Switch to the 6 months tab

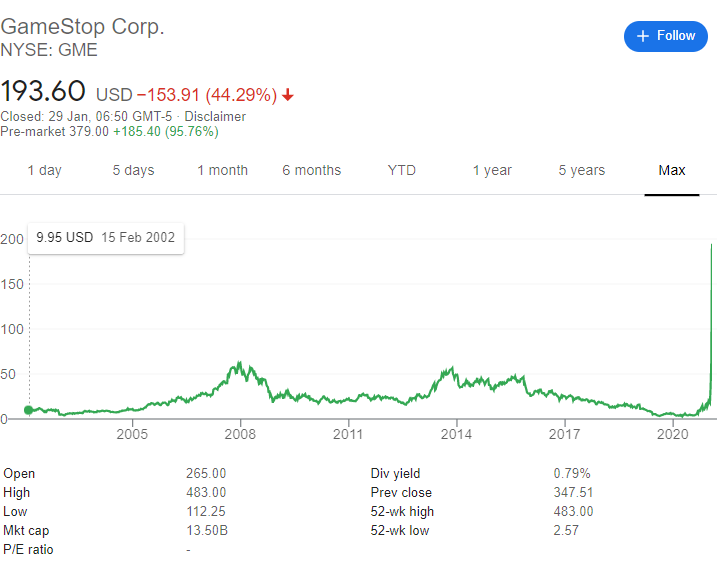(311, 170)
